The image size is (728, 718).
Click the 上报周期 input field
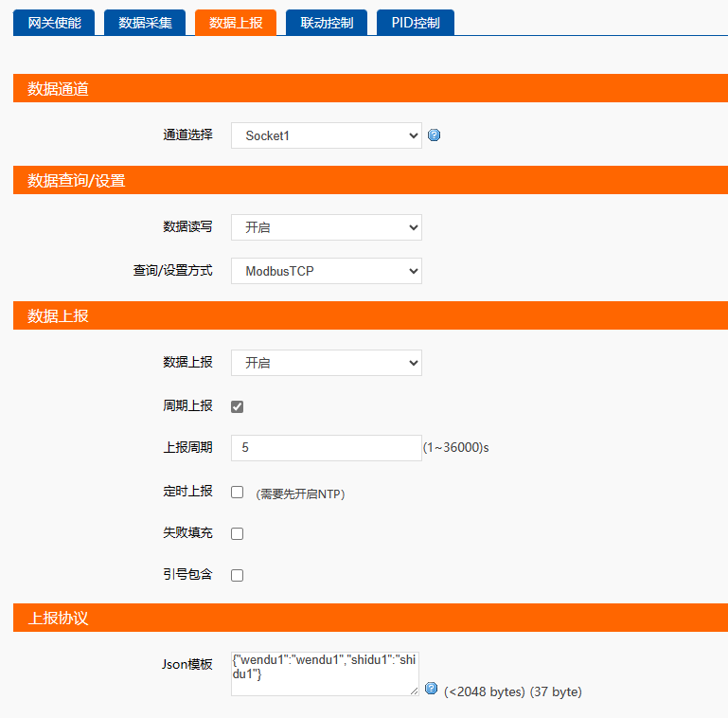[326, 448]
